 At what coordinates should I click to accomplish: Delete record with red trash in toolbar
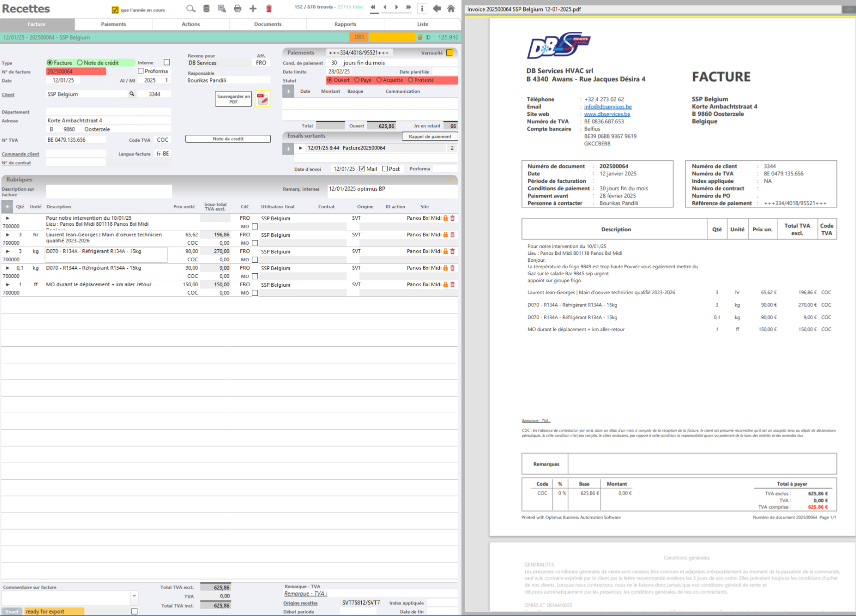point(269,8)
